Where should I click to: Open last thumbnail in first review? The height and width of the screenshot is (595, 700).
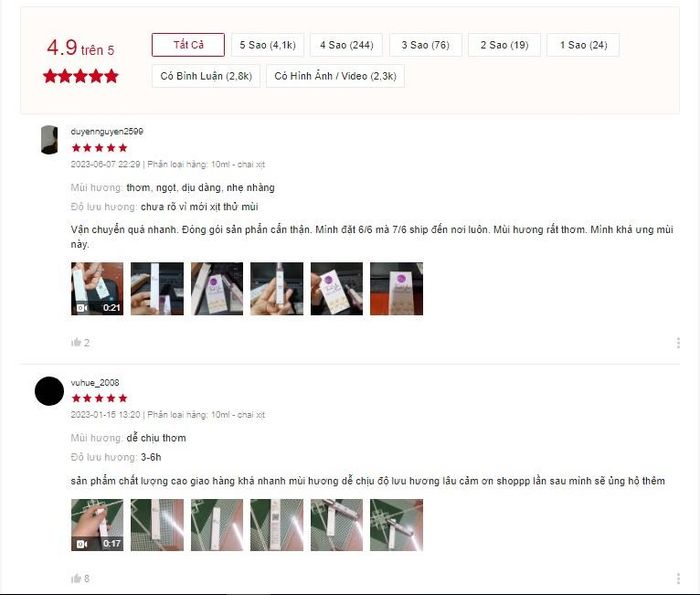coord(396,289)
